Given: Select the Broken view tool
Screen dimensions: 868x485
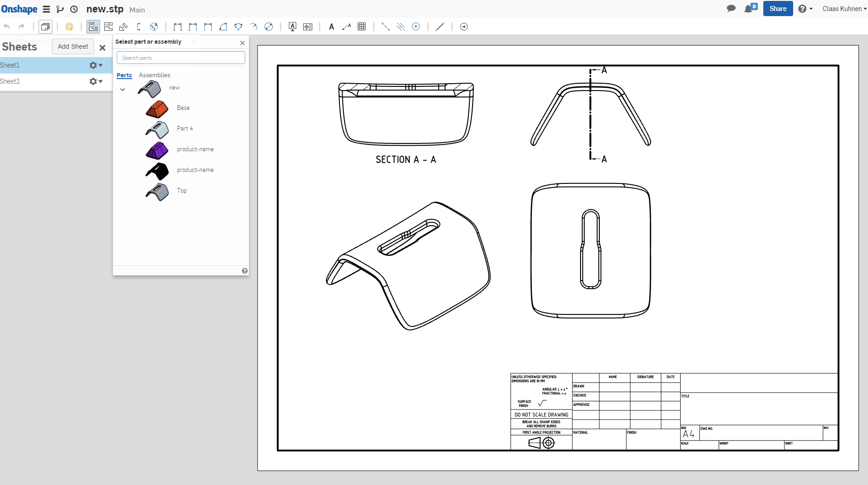Looking at the screenshot, I should [x=139, y=27].
